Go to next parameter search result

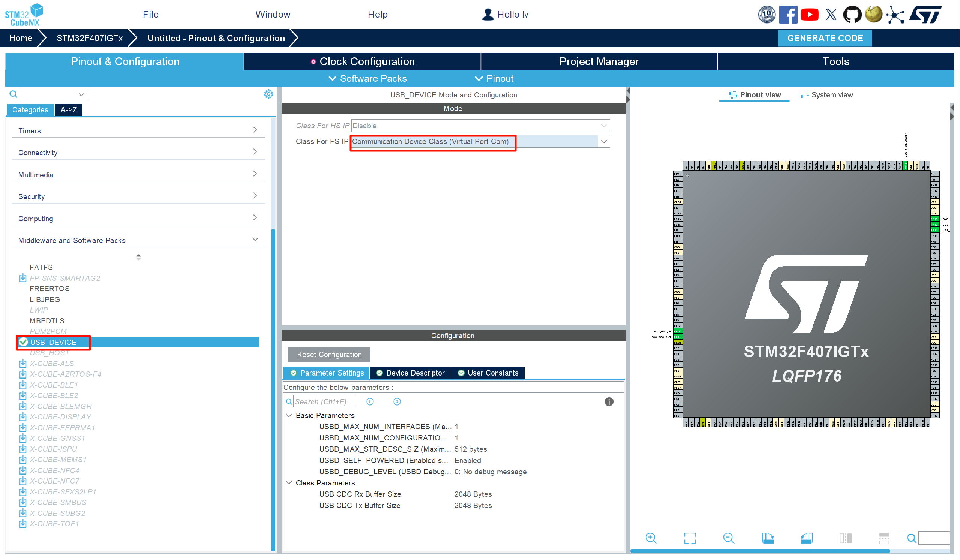397,401
